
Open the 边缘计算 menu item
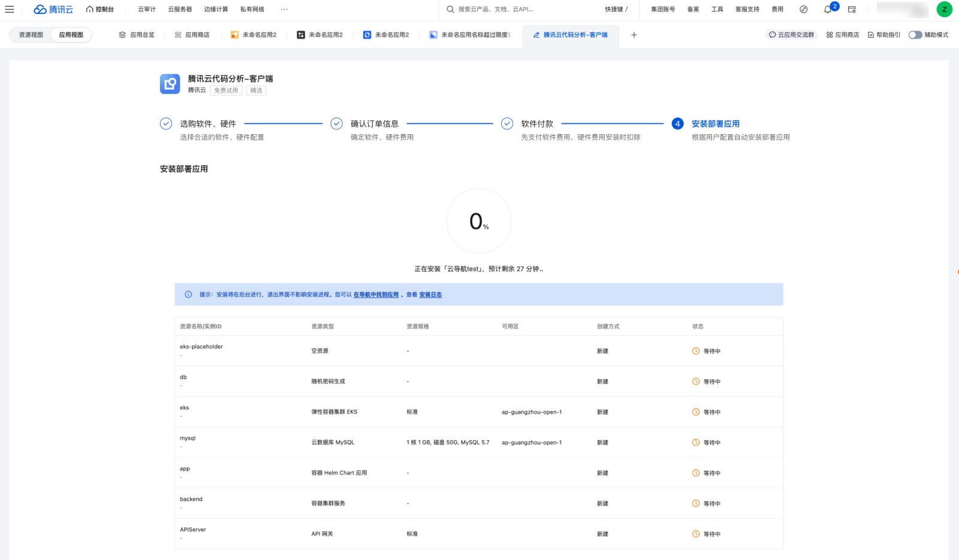pos(216,10)
